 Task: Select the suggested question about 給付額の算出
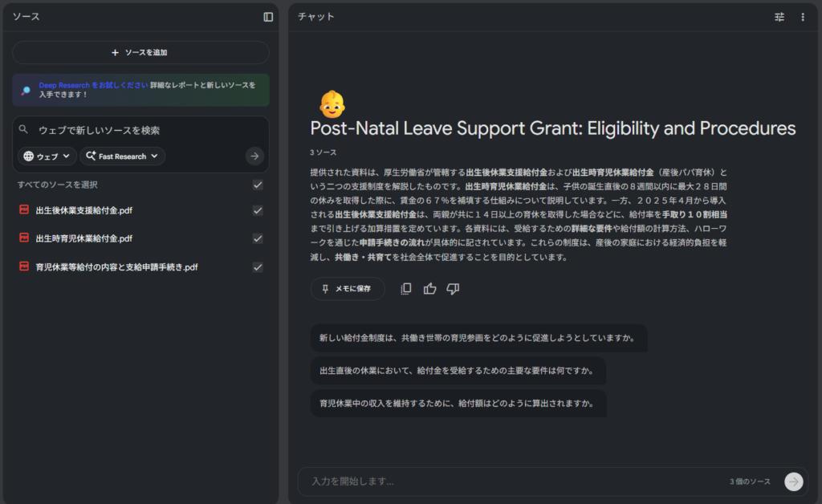click(x=458, y=403)
